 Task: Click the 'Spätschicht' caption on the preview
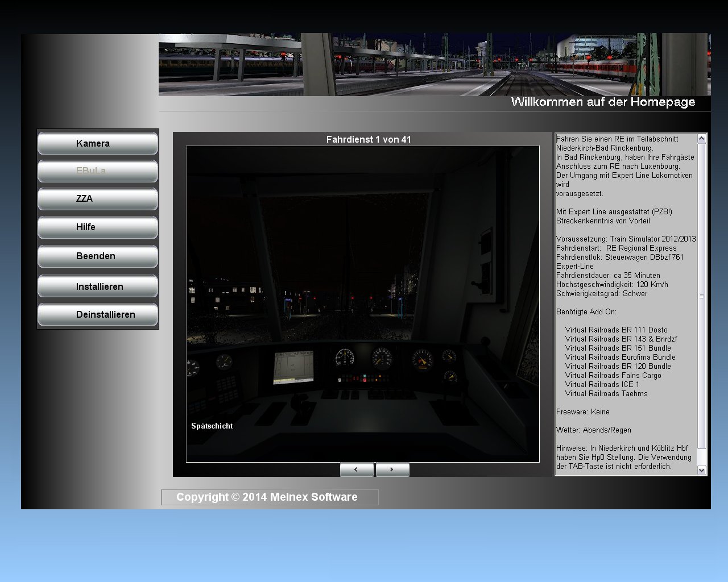tap(212, 426)
